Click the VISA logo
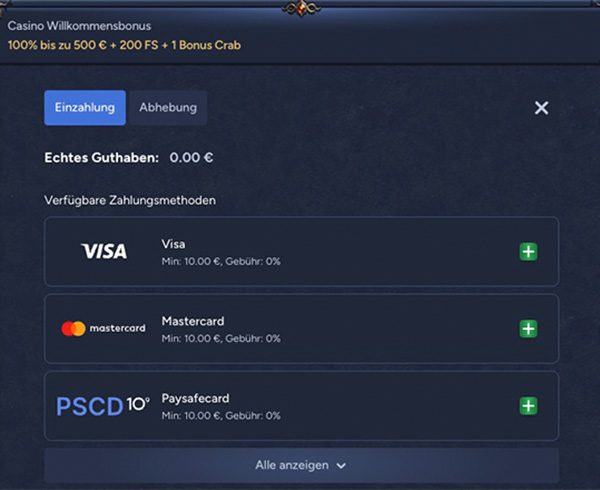Viewport: 600px width, 490px height. 104,251
